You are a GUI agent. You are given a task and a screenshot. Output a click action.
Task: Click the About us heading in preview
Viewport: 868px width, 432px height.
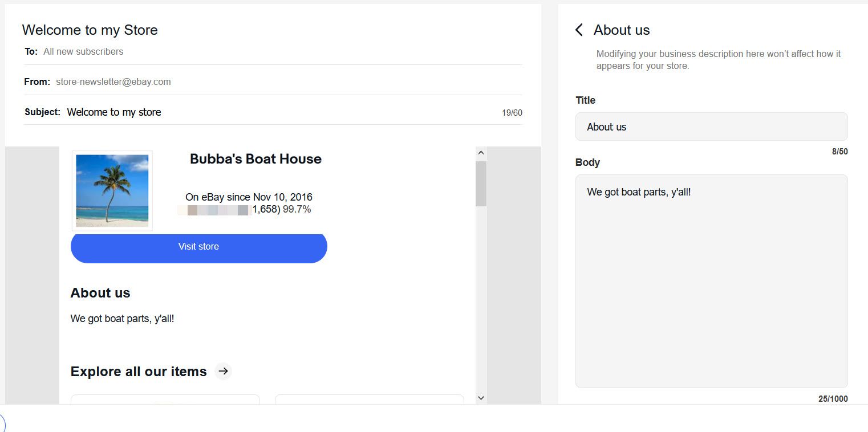(x=100, y=293)
